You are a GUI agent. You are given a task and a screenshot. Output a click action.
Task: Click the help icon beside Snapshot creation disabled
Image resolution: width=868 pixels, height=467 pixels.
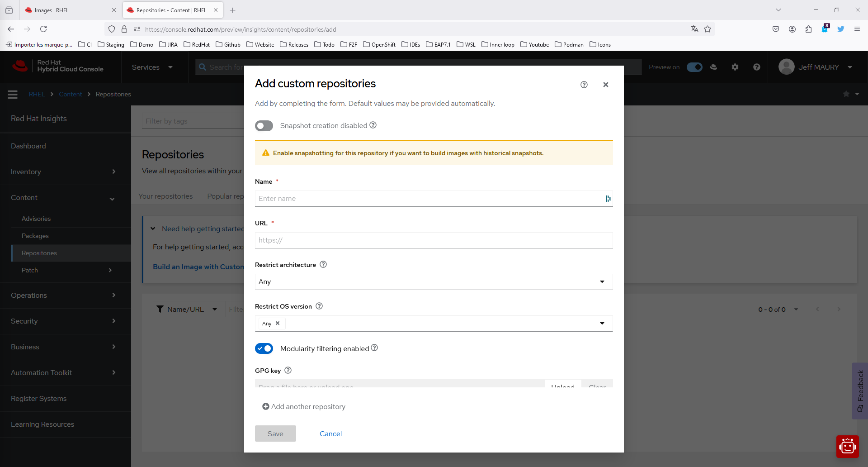tap(373, 125)
